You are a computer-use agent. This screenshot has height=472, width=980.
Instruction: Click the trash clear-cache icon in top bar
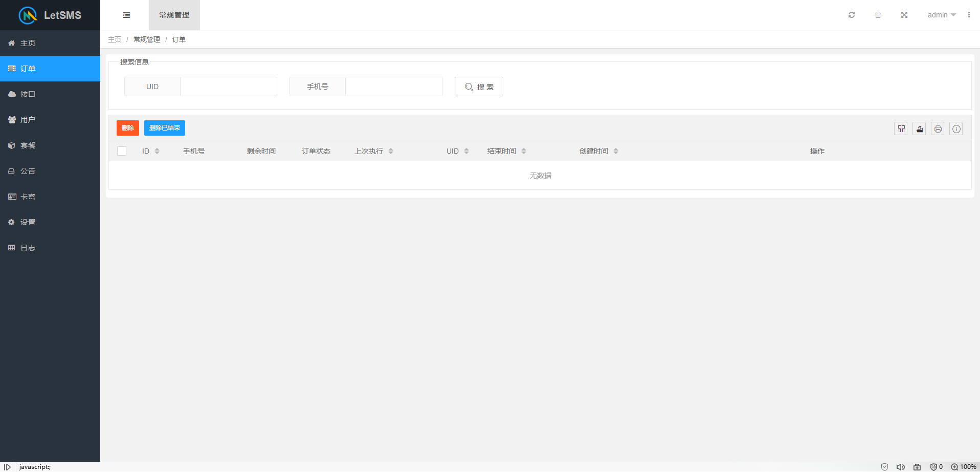point(878,15)
